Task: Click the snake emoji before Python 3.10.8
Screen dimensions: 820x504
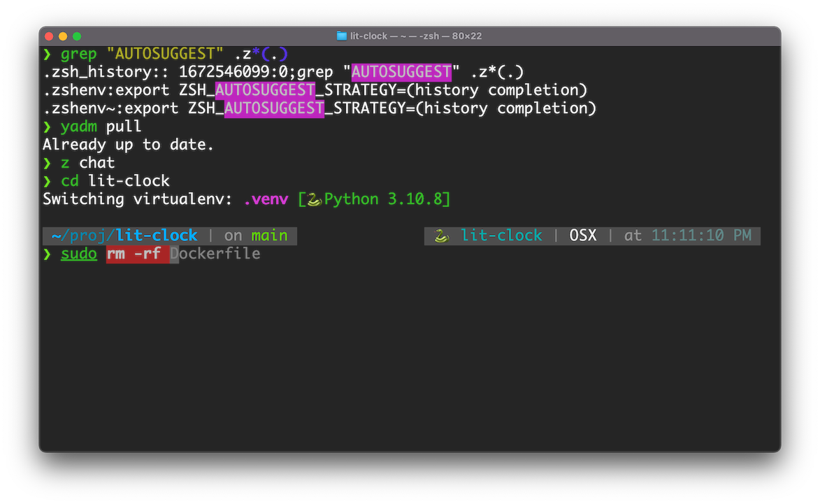Action: [x=314, y=199]
